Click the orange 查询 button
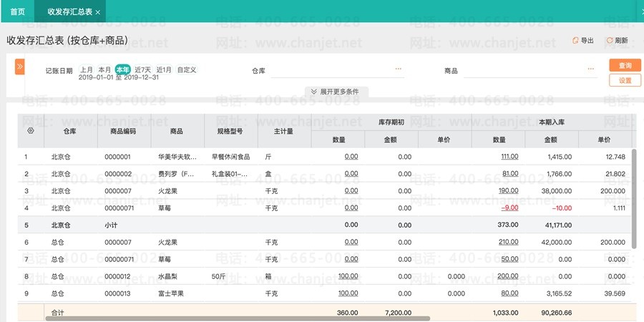The width and height of the screenshot is (644, 322). tap(625, 65)
